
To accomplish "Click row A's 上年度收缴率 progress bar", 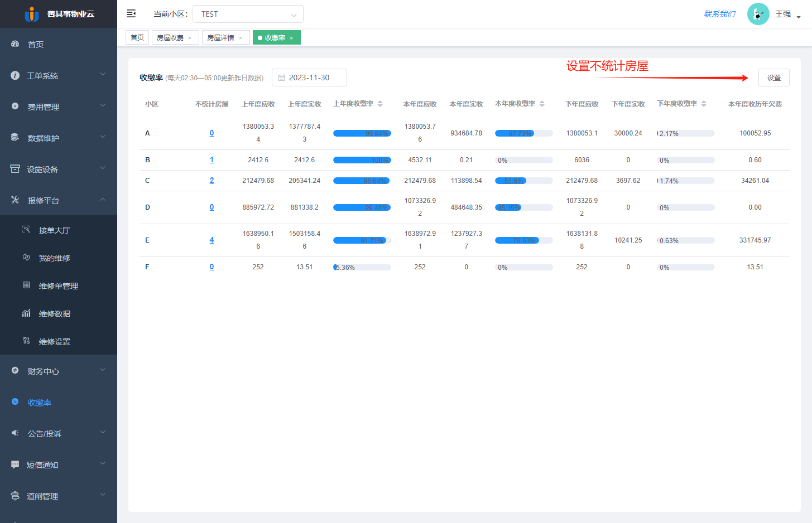I will pos(362,133).
